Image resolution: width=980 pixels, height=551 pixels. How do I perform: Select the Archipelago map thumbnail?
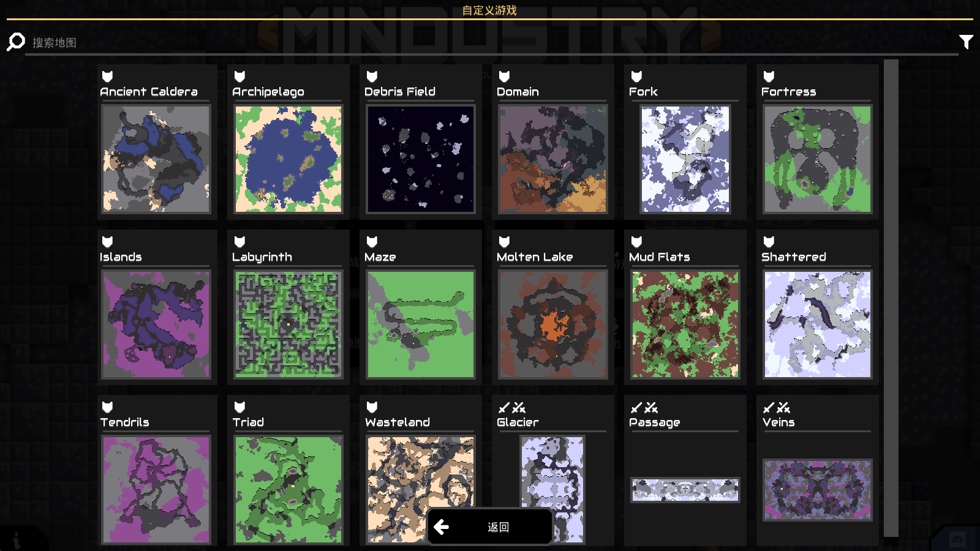288,159
